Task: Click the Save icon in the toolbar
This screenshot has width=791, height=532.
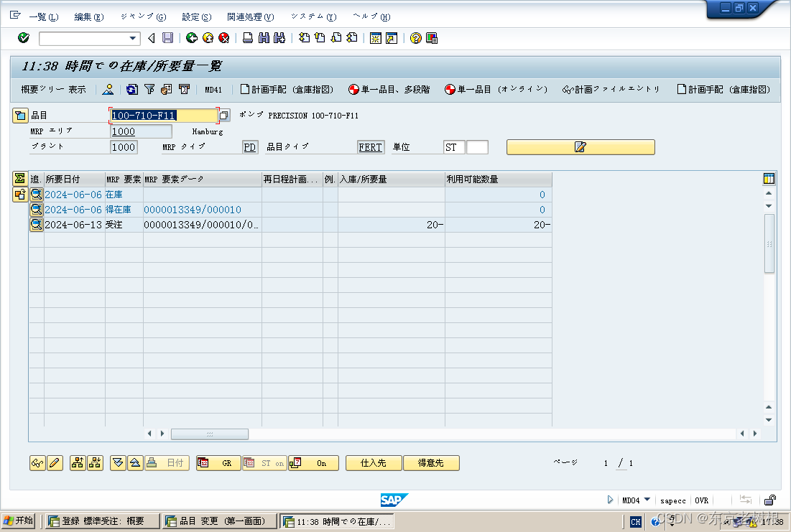Action: (167, 38)
